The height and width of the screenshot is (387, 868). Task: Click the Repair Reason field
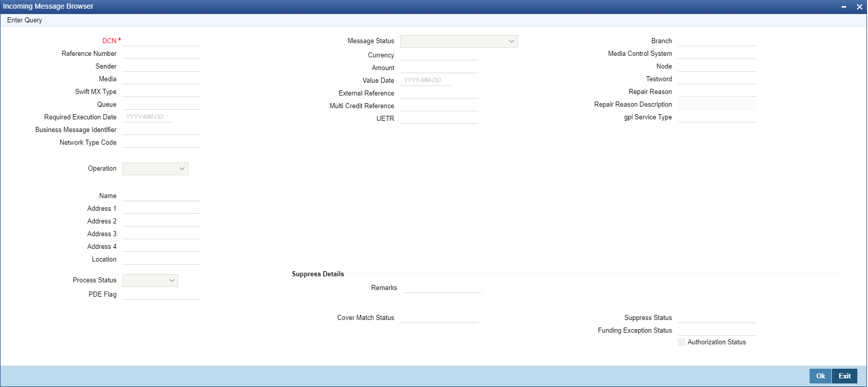click(x=717, y=92)
